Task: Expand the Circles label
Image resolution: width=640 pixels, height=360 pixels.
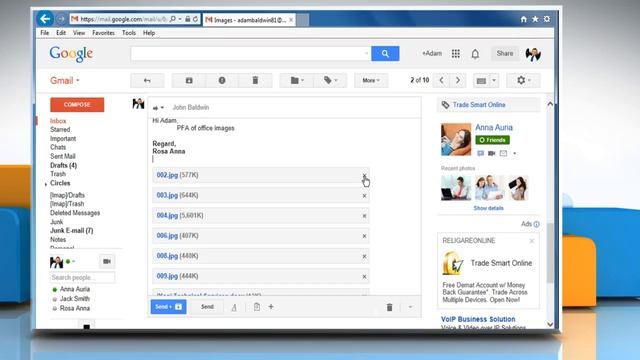Action: 46,184
